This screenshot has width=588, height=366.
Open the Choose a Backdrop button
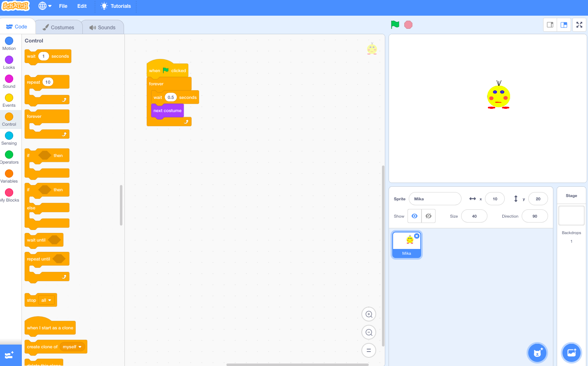[x=572, y=353]
